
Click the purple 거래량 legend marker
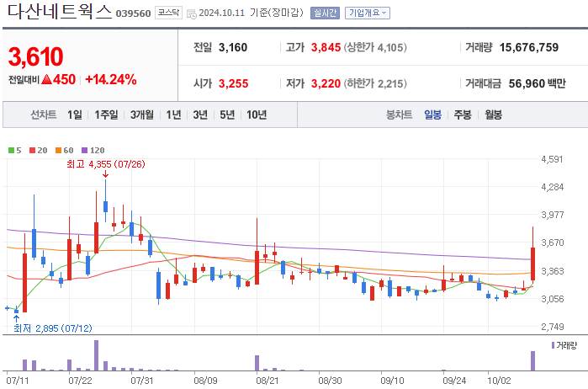(x=553, y=345)
